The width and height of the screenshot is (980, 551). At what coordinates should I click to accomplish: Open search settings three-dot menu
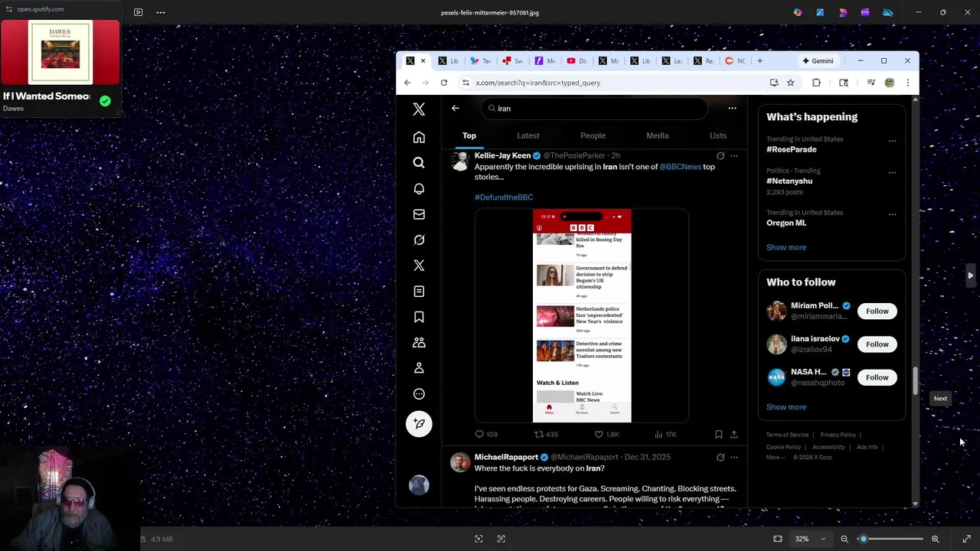732,108
